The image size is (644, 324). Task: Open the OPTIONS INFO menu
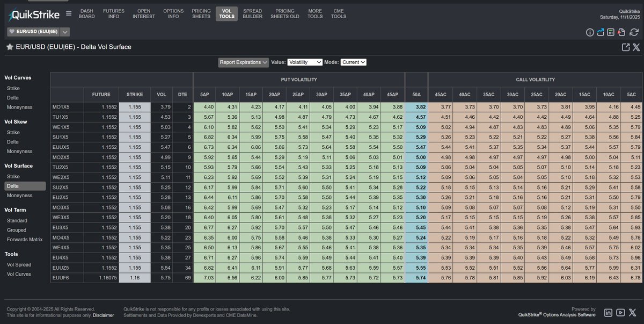(x=173, y=13)
